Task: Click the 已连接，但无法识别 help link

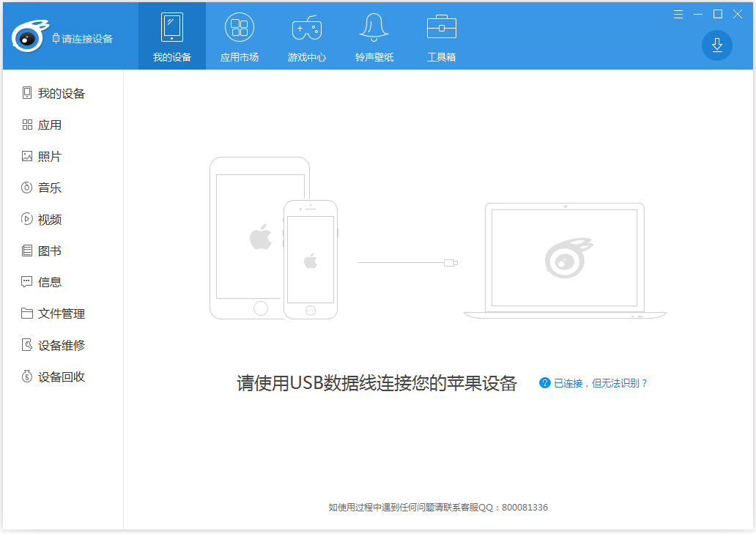Action: click(x=600, y=383)
